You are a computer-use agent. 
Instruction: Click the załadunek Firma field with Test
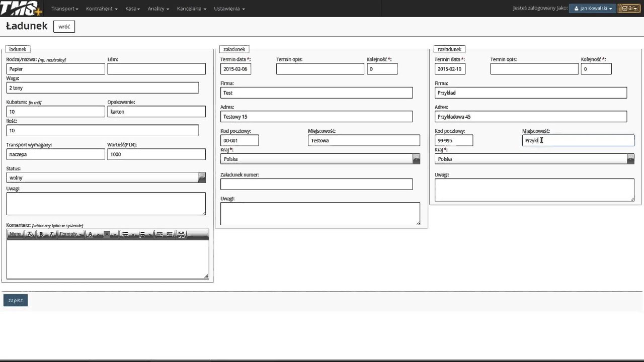pos(316,93)
